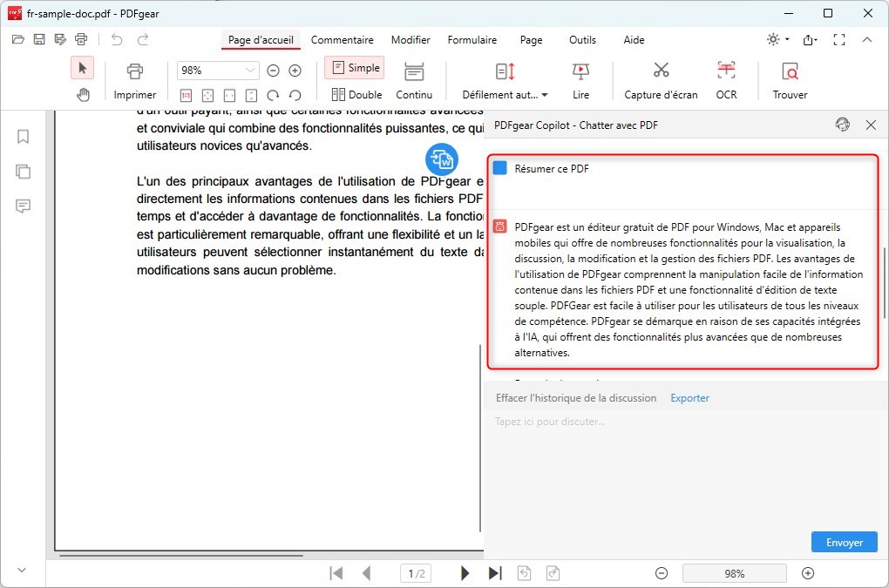
Task: Show the comments panel in sidebar
Action: pos(23,206)
